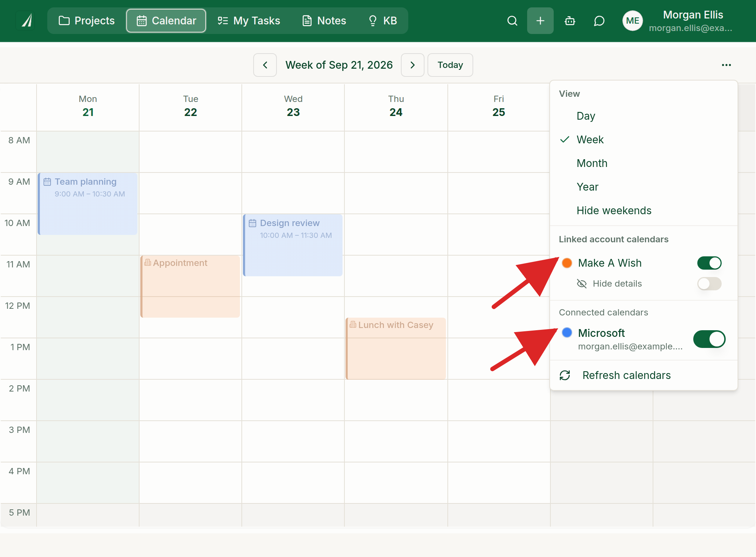Open the chat bubble icon
This screenshot has height=557, width=756.
point(599,21)
